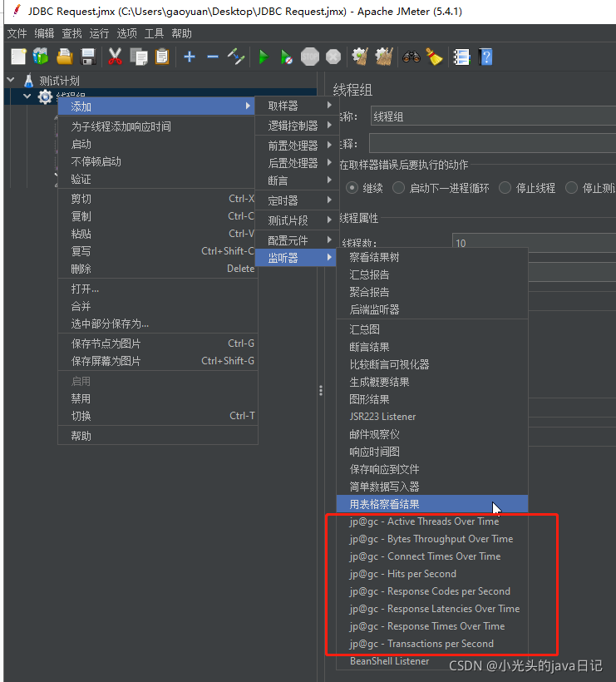Choose 保存节点为图片 in the context menu
This screenshot has height=682, width=616.
(x=158, y=343)
